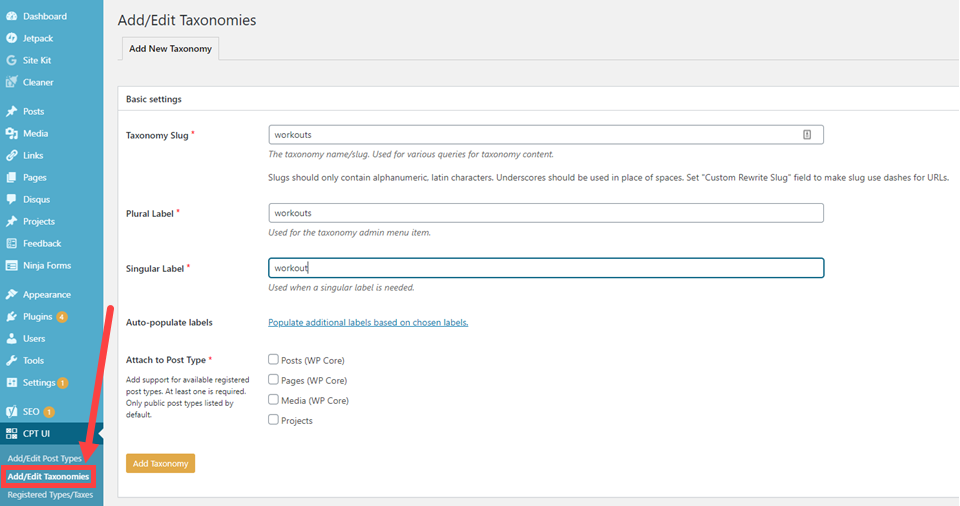Click the Yoast SEO icon
960x506 pixels.
(x=11, y=412)
